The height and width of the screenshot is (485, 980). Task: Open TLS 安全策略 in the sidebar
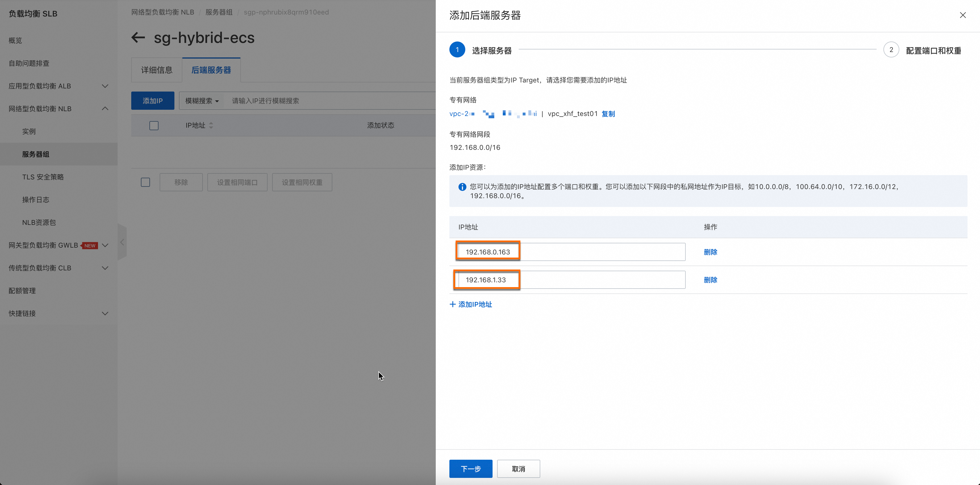coord(43,177)
